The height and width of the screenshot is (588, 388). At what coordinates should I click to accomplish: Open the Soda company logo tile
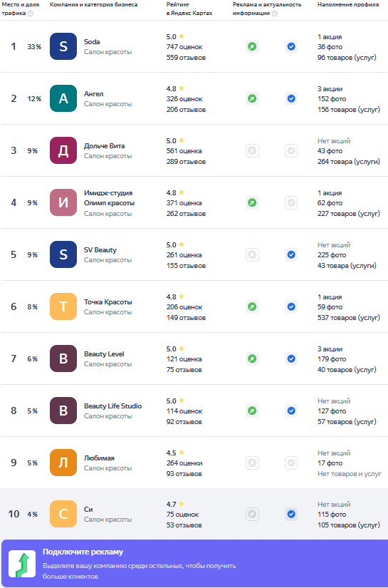click(63, 46)
